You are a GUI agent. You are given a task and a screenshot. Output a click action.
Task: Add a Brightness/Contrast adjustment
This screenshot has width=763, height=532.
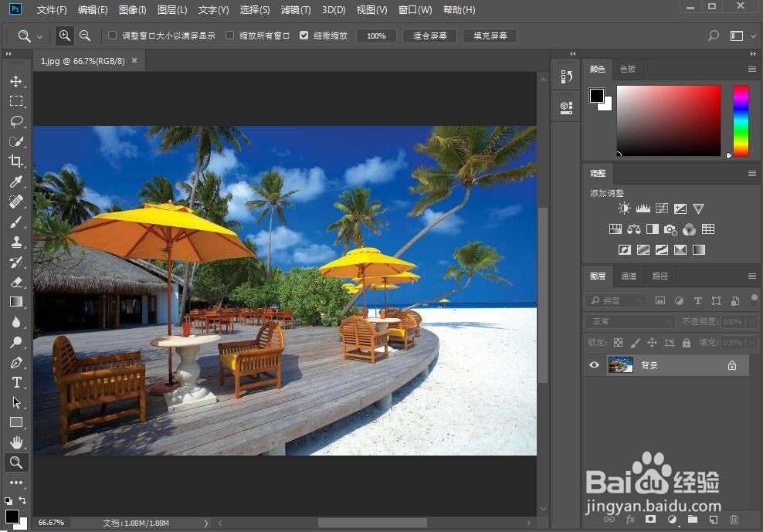624,208
